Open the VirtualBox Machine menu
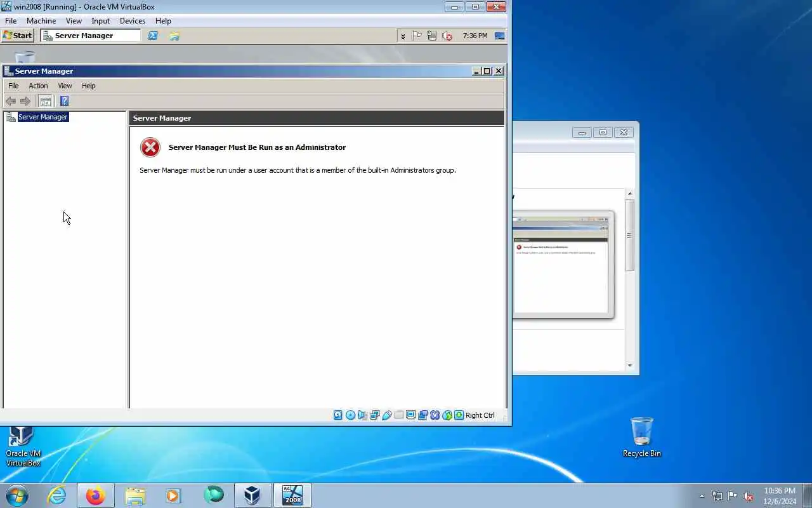 pyautogui.click(x=41, y=21)
